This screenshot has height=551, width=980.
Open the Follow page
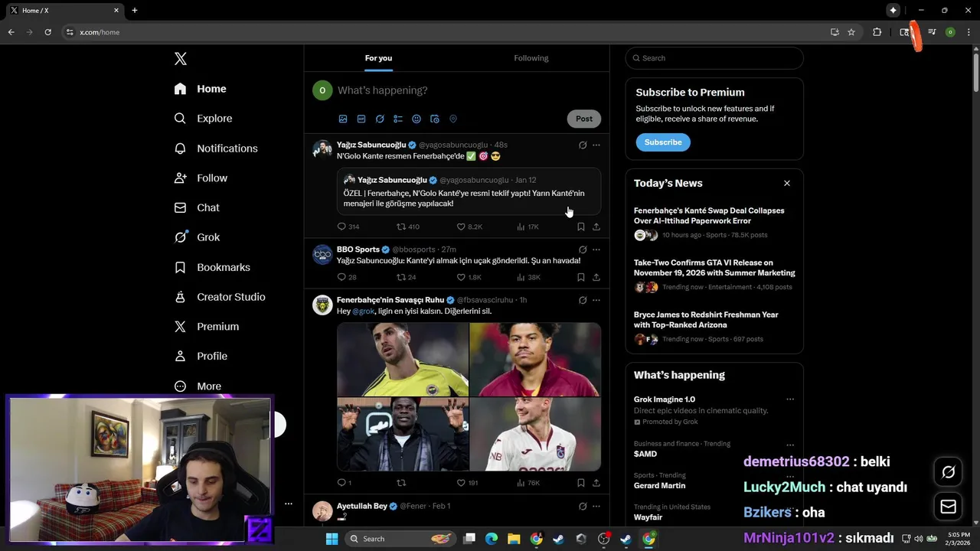coord(201,178)
